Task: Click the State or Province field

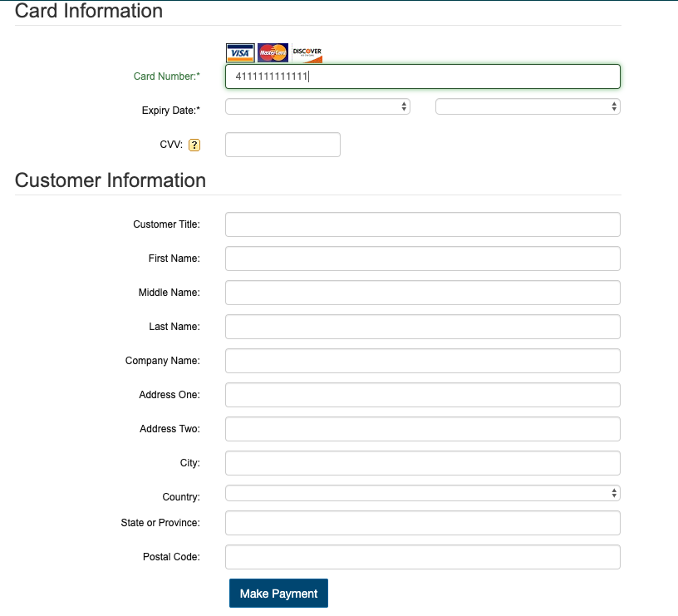Action: click(x=422, y=523)
